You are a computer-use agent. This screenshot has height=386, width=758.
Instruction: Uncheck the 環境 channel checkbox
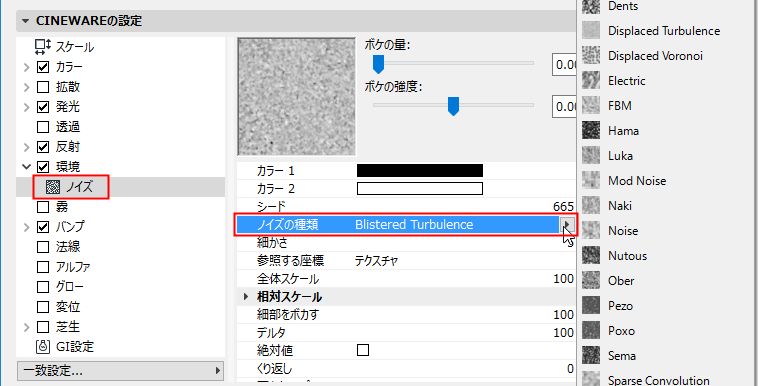pos(43,167)
